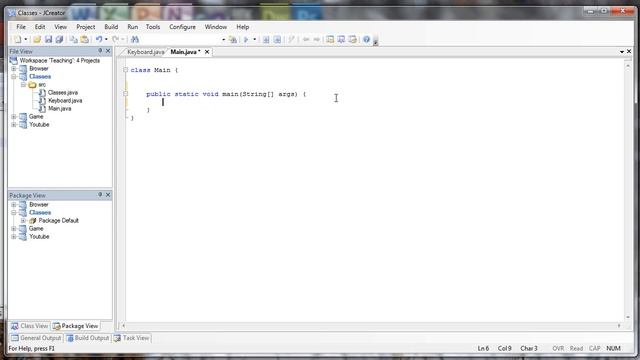Collapse the main method code fold

[x=126, y=94]
